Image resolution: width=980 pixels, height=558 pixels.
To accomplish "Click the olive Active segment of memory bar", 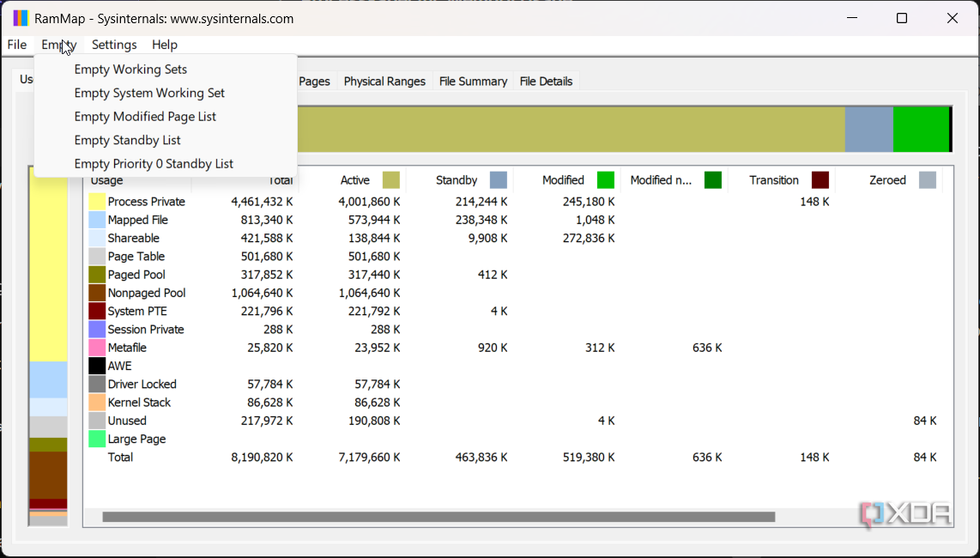I will (571, 129).
